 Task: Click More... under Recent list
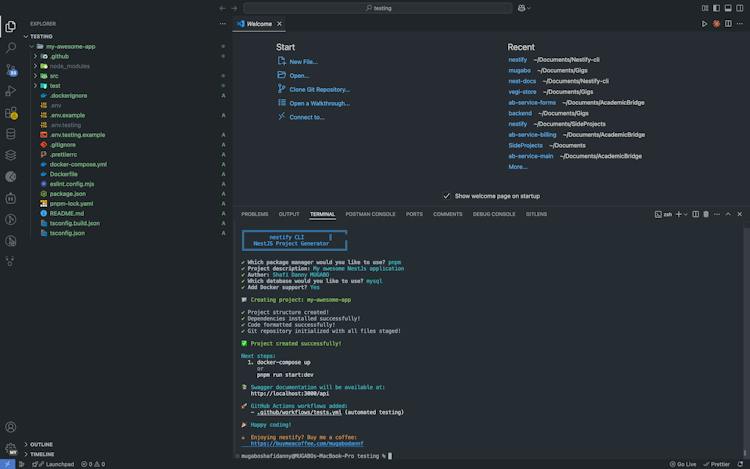click(518, 167)
